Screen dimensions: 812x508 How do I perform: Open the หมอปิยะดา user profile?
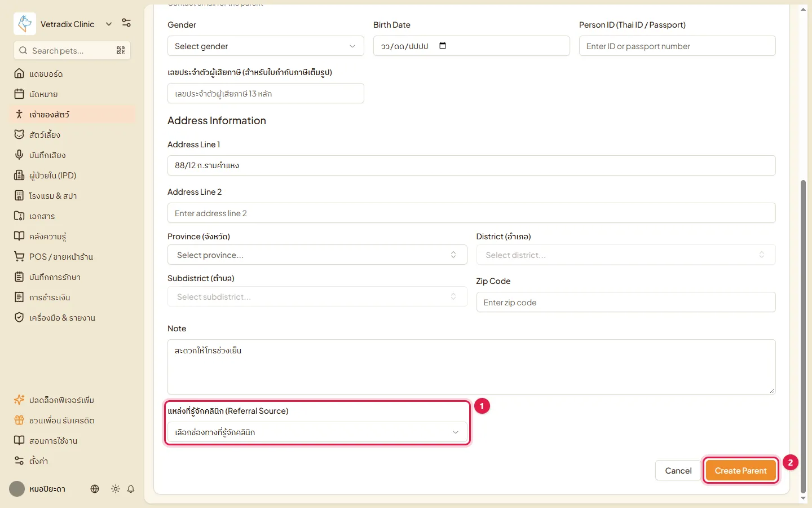coord(38,489)
